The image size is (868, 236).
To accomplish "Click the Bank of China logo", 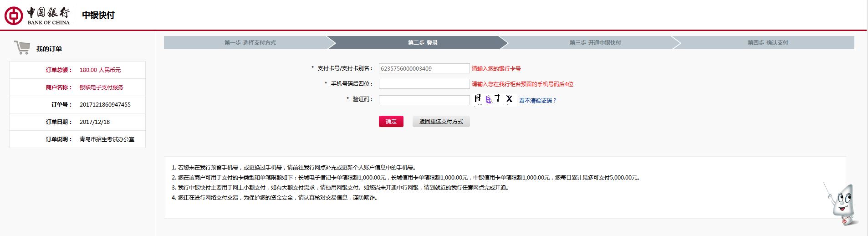I will click(37, 15).
